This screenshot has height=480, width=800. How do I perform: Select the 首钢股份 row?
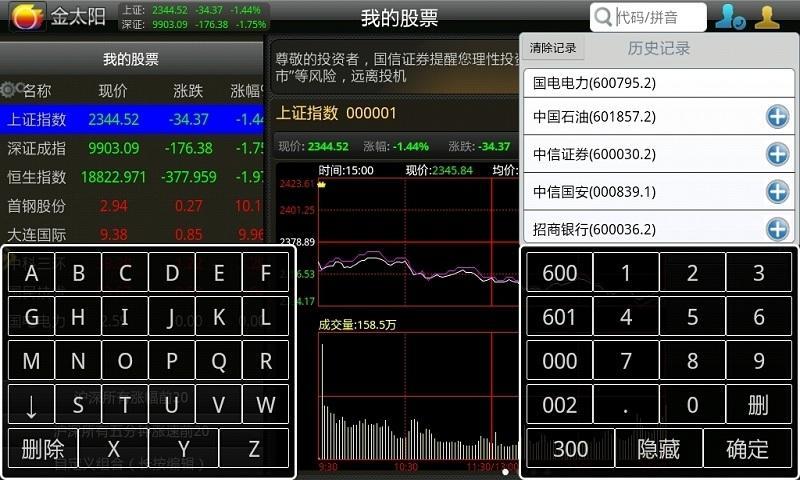(x=132, y=206)
